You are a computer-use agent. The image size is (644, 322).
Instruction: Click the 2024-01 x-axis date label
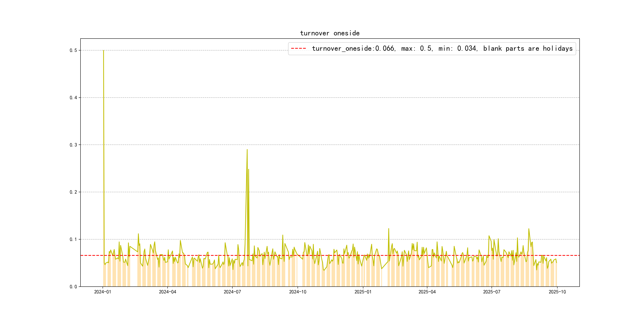pyautogui.click(x=103, y=292)
